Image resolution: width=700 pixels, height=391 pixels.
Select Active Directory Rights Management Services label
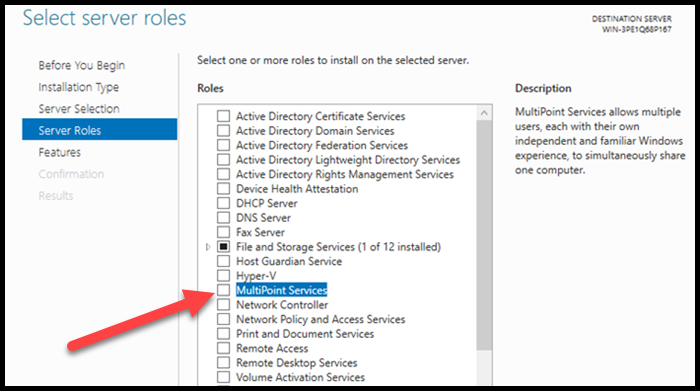tap(345, 175)
